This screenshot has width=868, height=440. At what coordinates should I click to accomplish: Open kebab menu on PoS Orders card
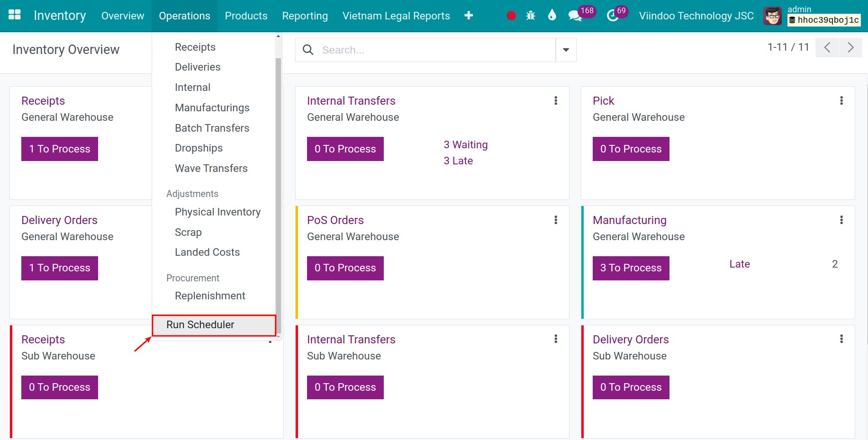[x=556, y=220]
